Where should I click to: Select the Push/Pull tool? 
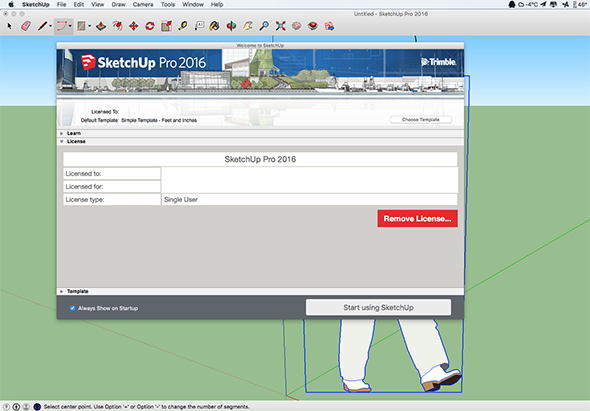tap(101, 26)
